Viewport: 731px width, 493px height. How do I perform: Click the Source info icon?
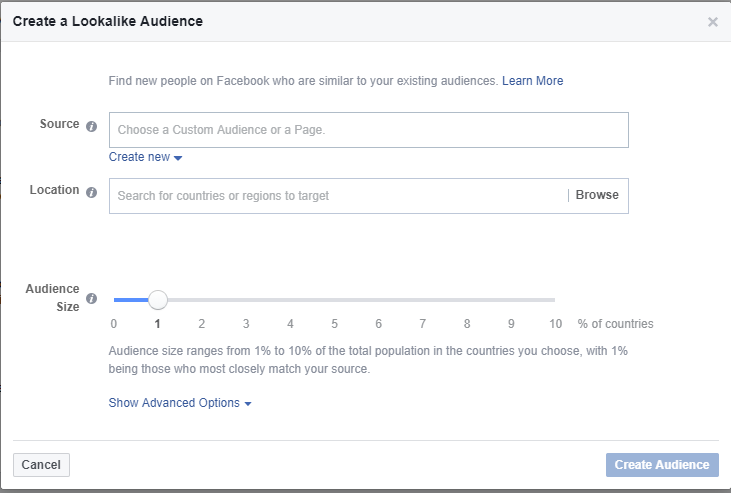pos(91,126)
